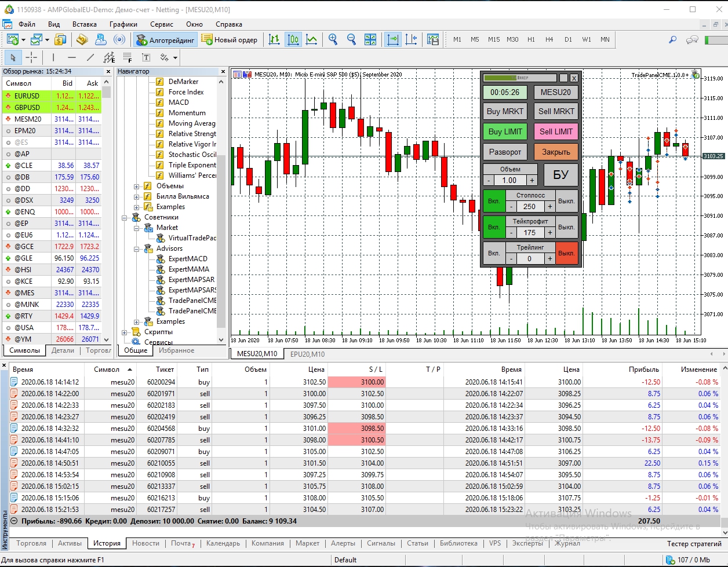Open a new chart via the toolbar icon

pyautogui.click(x=13, y=39)
